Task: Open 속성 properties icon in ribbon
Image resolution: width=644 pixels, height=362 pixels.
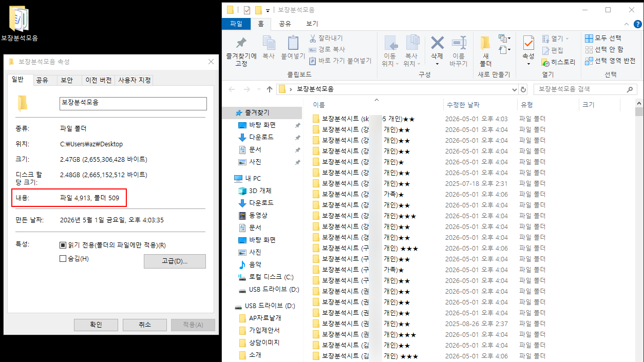Action: (528, 43)
